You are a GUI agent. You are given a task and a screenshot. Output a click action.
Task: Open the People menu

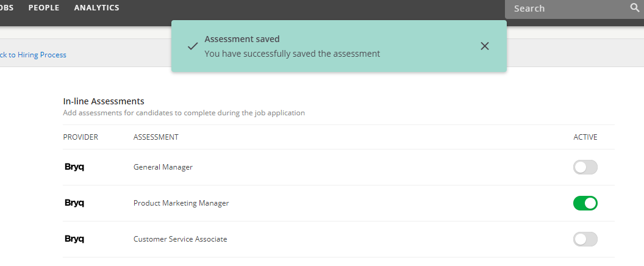tap(43, 8)
